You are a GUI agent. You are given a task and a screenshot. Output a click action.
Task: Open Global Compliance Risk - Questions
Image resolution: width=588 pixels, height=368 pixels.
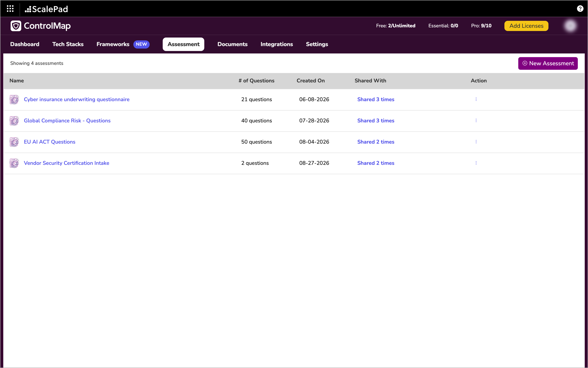click(x=67, y=121)
